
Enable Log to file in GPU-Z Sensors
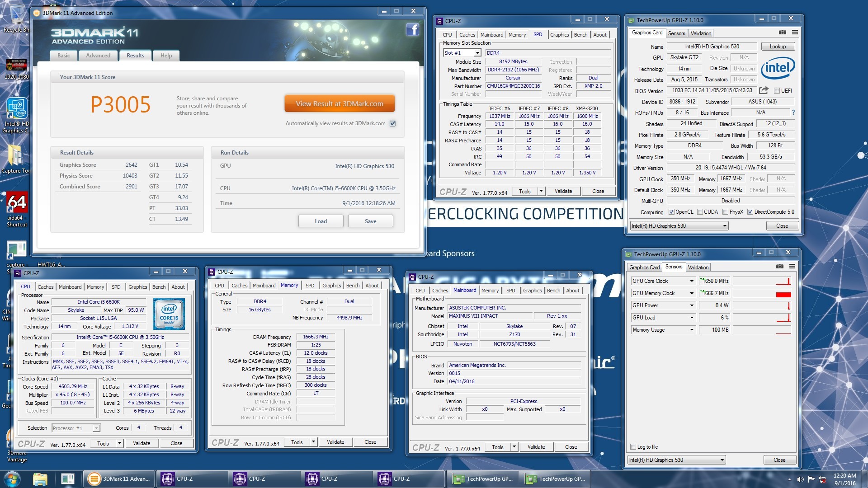pos(633,447)
